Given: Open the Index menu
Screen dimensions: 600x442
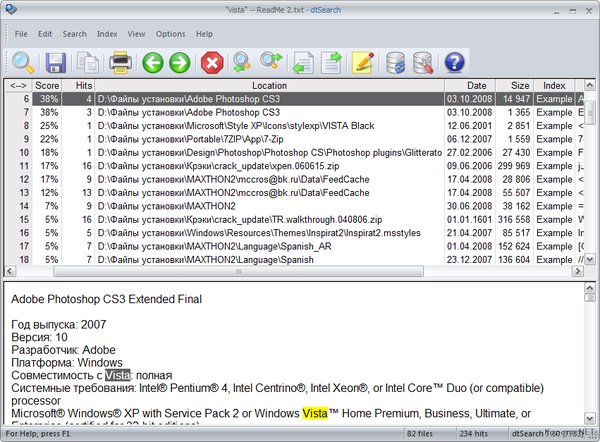Looking at the screenshot, I should pos(107,34).
